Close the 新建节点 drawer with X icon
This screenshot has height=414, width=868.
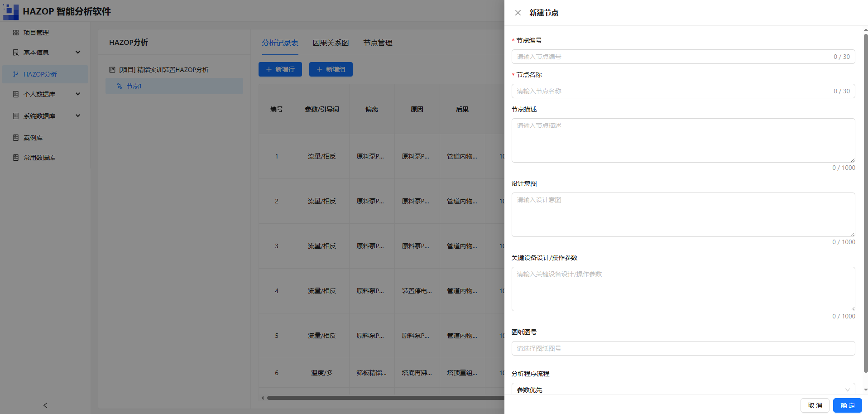pyautogui.click(x=518, y=13)
